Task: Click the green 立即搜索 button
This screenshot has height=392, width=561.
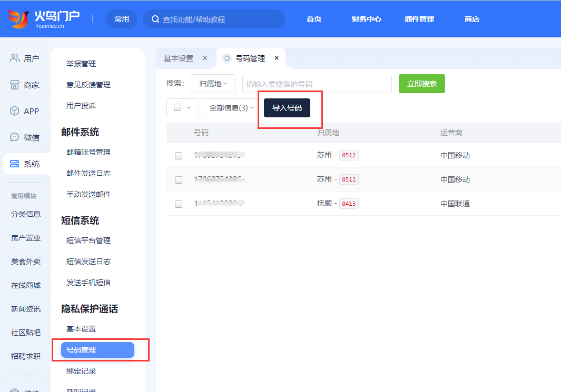Action: [422, 84]
